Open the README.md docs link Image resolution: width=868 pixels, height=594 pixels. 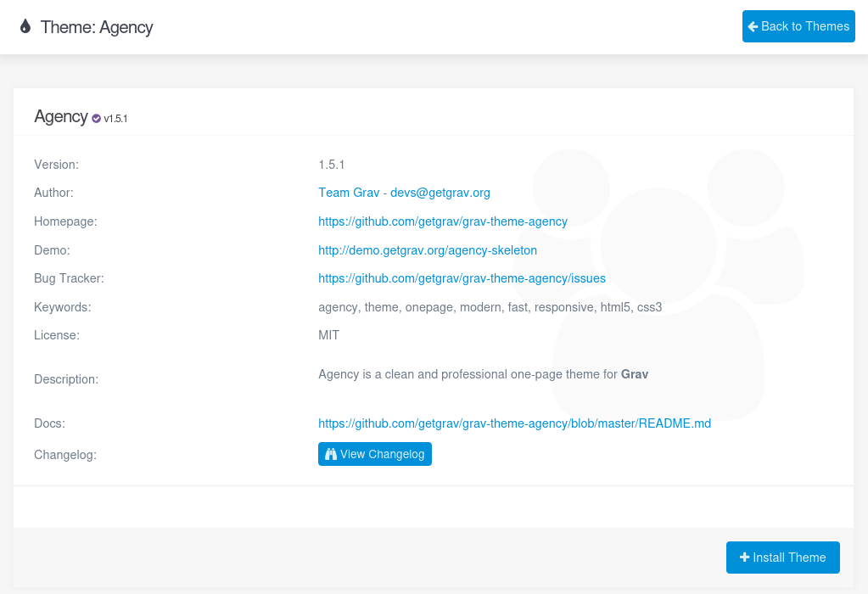pyautogui.click(x=515, y=423)
